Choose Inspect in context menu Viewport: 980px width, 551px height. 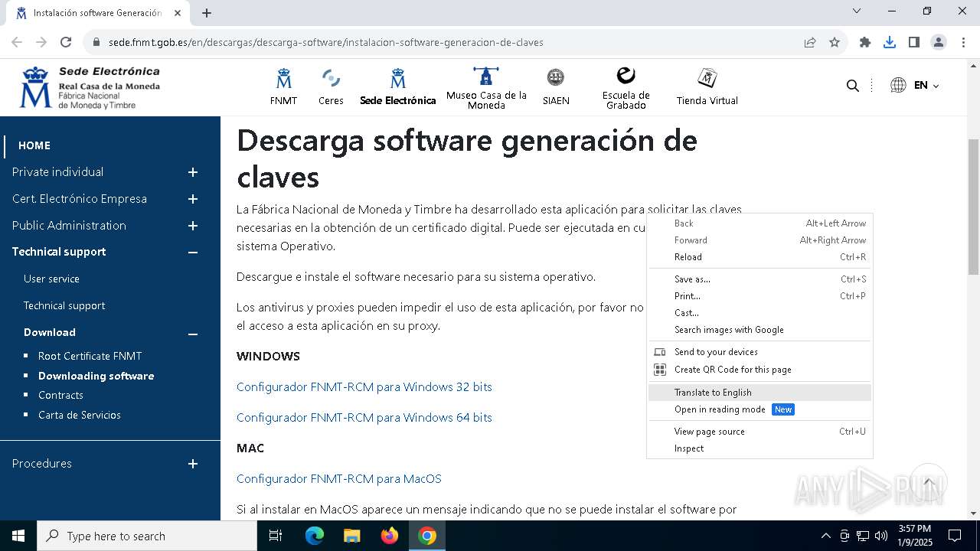point(759,448)
